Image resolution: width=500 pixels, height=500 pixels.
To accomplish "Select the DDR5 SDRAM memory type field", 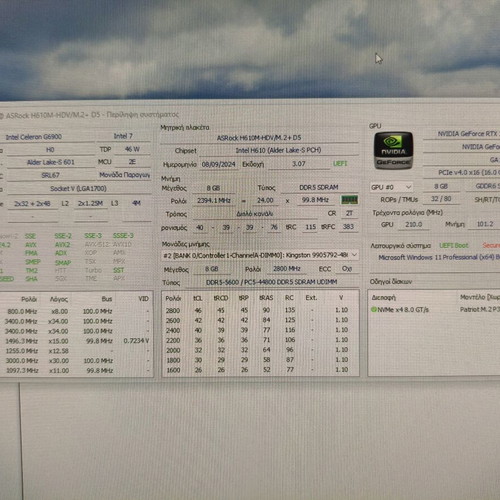I will pos(319,187).
